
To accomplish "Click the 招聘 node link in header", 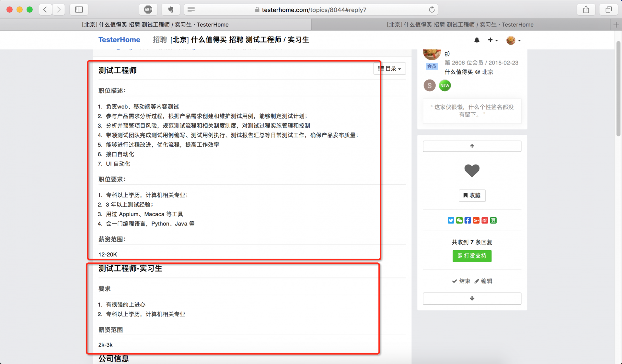I will tap(160, 40).
